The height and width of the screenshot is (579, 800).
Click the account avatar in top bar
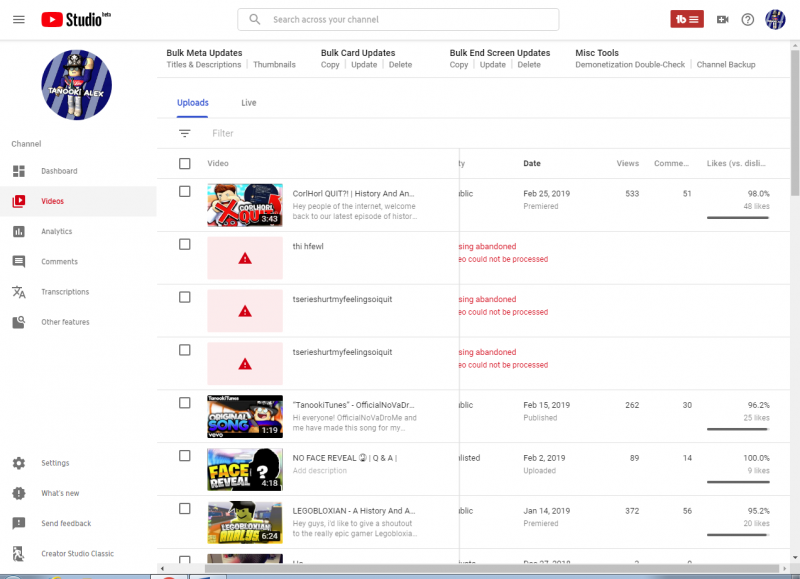(776, 19)
